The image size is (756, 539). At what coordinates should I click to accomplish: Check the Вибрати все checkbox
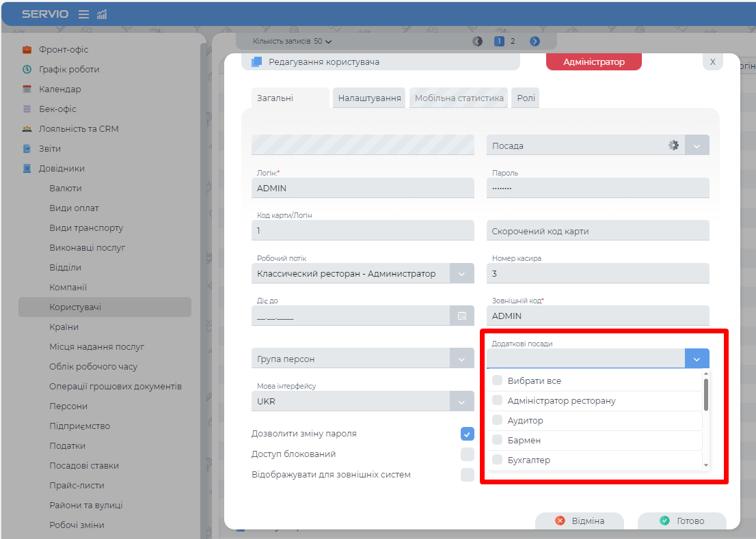pos(498,381)
